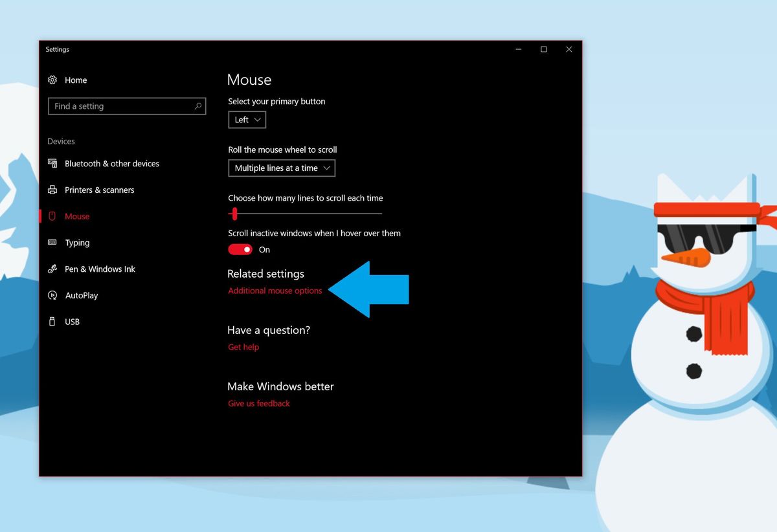Open Additional mouse options
777x532 pixels.
point(275,291)
